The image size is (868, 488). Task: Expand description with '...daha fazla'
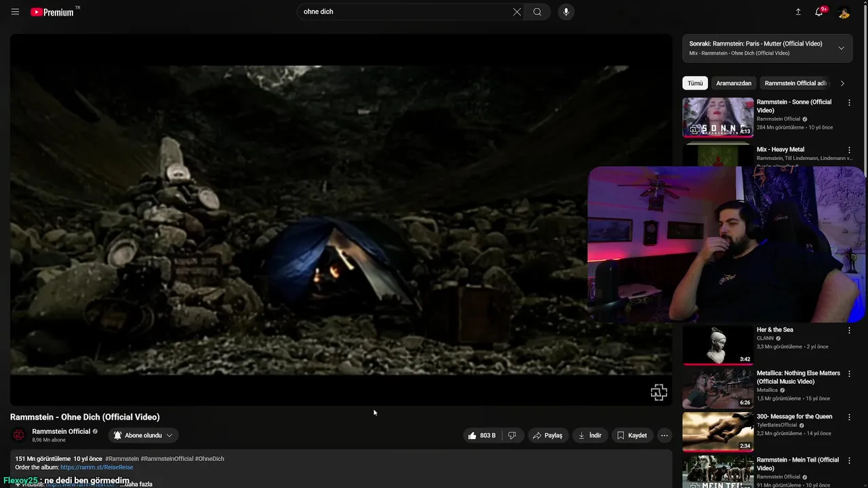click(x=136, y=484)
